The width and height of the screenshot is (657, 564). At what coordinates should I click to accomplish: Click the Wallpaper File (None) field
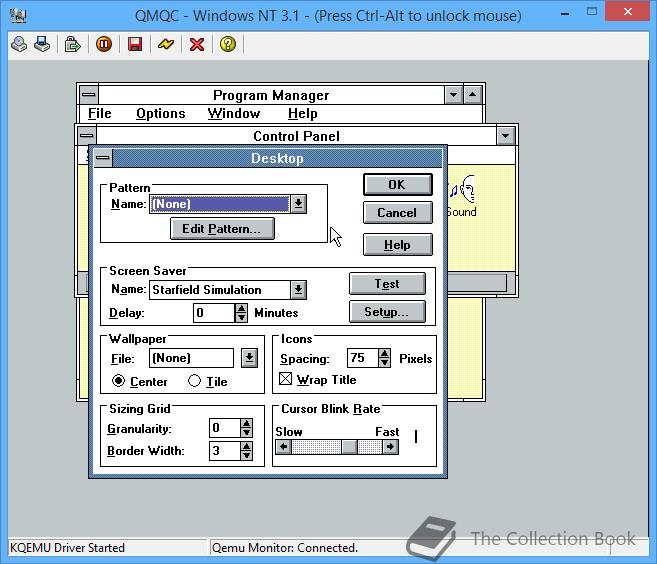pos(191,358)
